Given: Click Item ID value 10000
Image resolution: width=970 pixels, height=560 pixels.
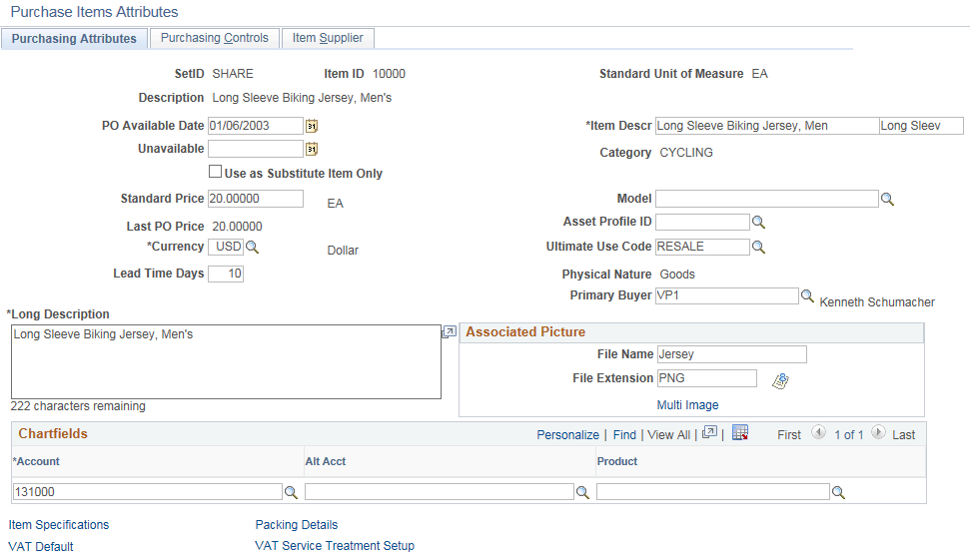Looking at the screenshot, I should (389, 74).
